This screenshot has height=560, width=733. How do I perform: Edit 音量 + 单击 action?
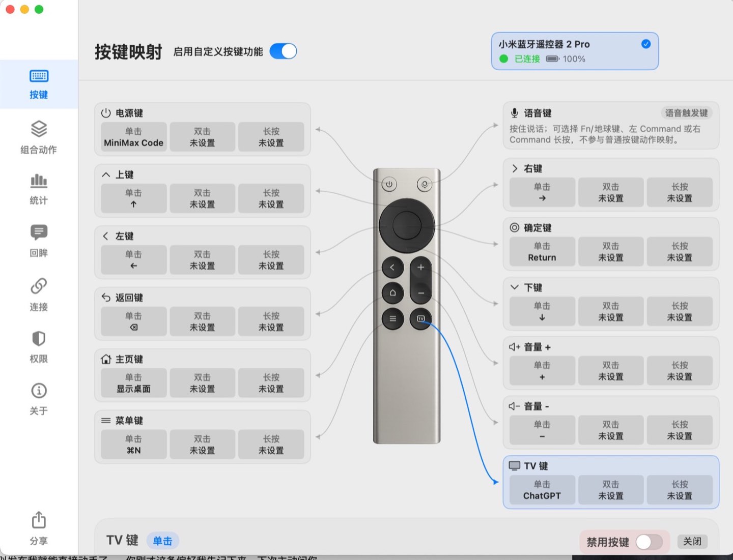coord(542,371)
